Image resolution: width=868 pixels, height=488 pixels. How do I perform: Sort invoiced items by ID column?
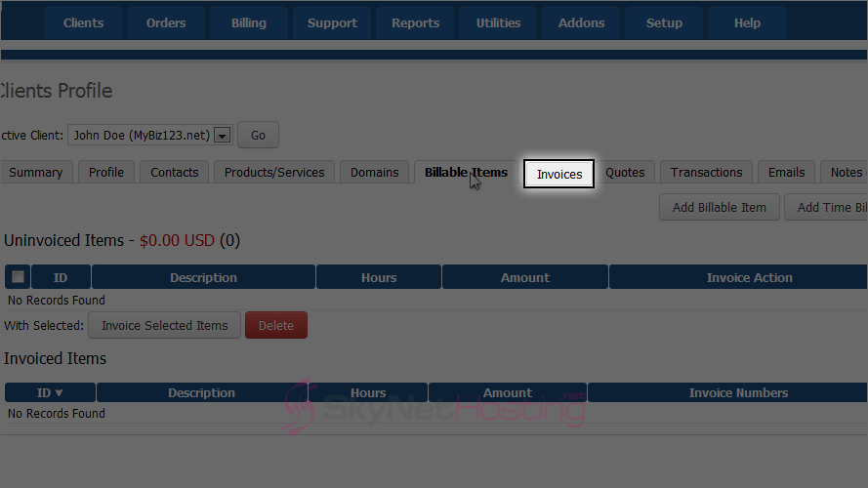click(x=50, y=392)
